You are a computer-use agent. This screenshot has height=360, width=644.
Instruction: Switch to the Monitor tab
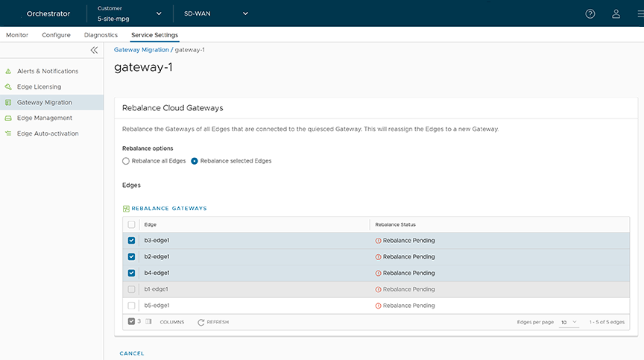tap(17, 35)
